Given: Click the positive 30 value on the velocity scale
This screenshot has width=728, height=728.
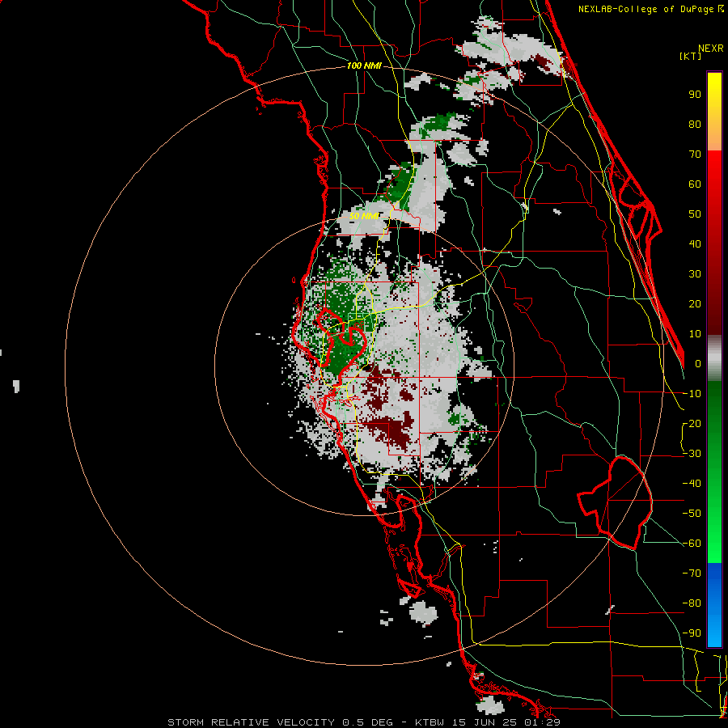Looking at the screenshot, I should (x=695, y=274).
